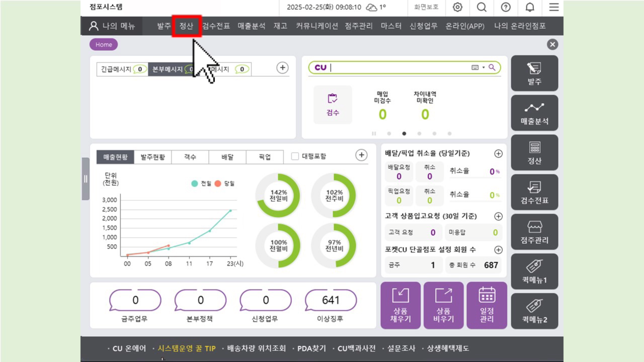Open the CU search box dropdown arrow
The image size is (644, 362).
(x=483, y=68)
